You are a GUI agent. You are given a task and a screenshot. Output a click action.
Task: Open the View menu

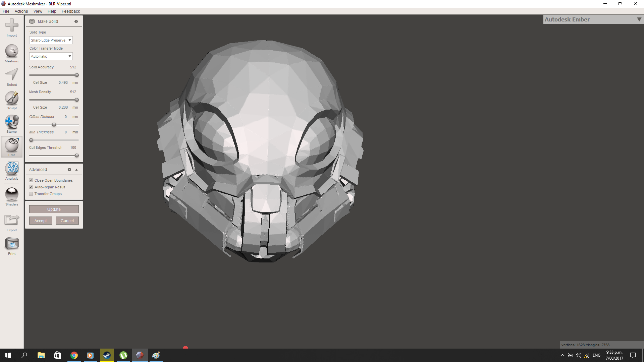pyautogui.click(x=38, y=11)
